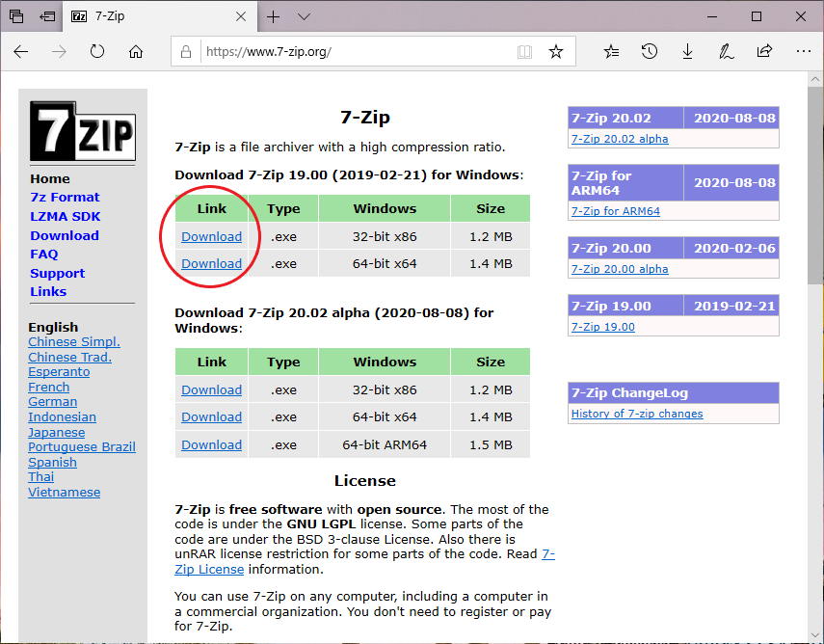
Task: Switch language to Vietnamese
Action: click(x=65, y=492)
